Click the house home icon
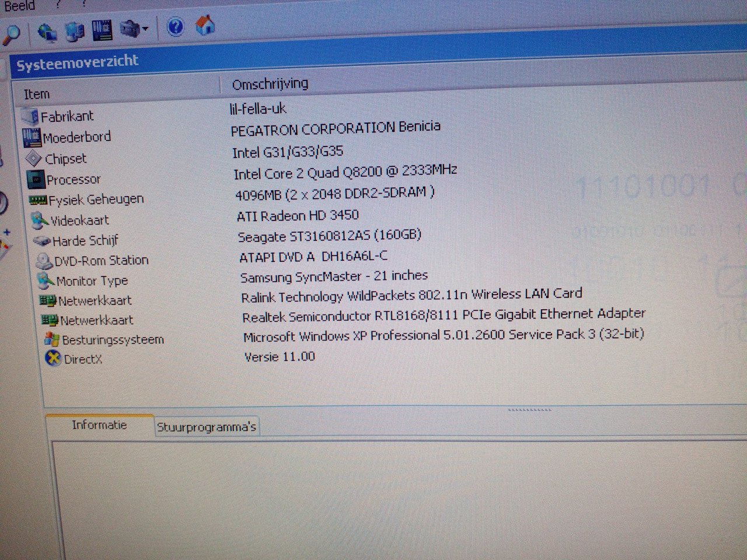 pyautogui.click(x=204, y=26)
